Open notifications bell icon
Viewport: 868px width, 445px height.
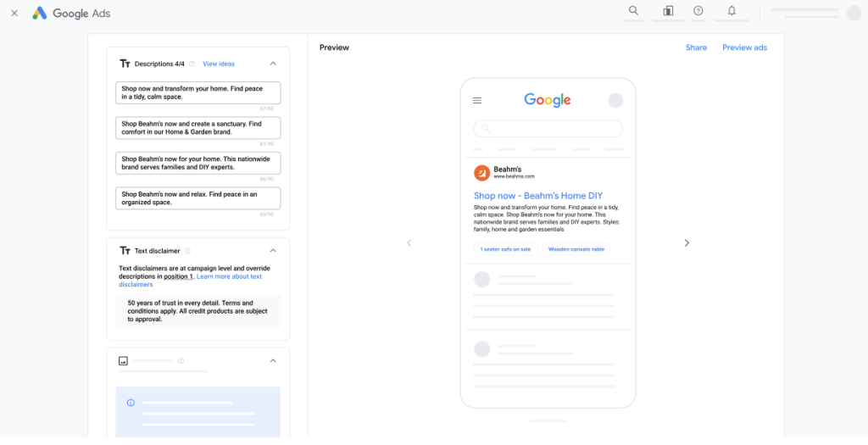coord(732,10)
